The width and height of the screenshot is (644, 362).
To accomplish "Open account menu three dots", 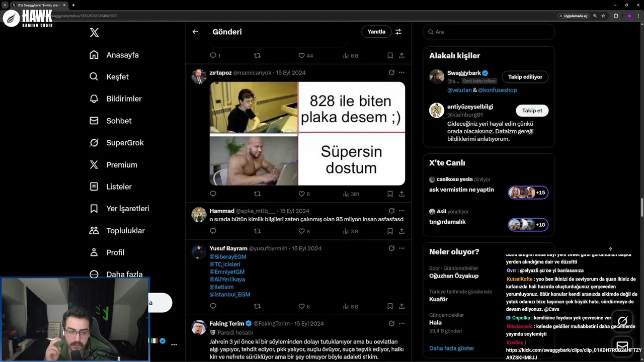I will tap(174, 344).
